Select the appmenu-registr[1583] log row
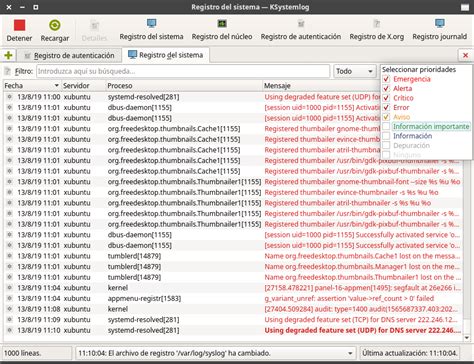This screenshot has width=474, height=364. tap(233, 298)
